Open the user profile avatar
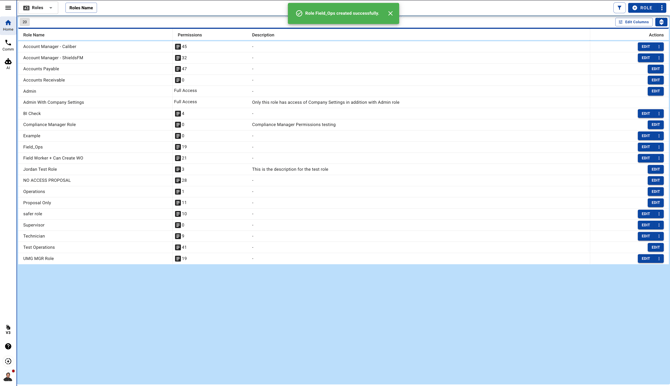This screenshot has height=386, width=670. (8, 376)
